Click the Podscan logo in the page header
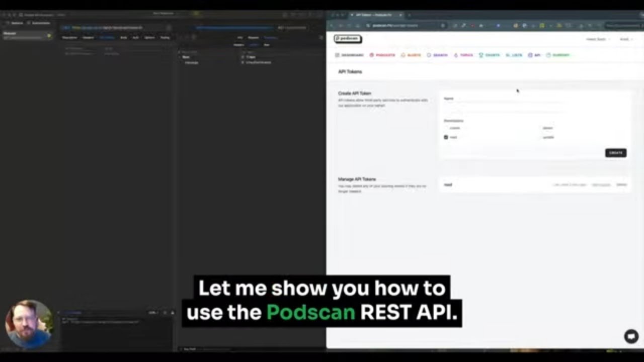This screenshot has width=644, height=362. (x=348, y=39)
